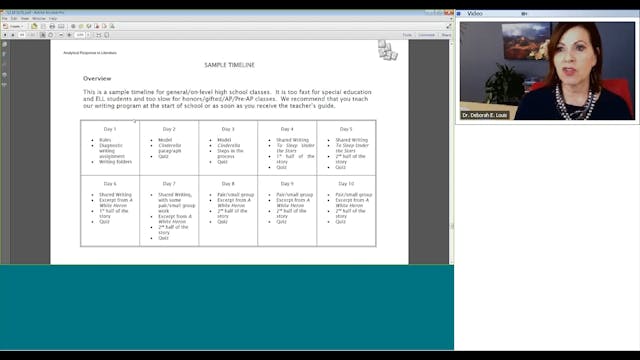Click the attachment icon on the page corner
This screenshot has height=360, width=640.
click(x=387, y=50)
